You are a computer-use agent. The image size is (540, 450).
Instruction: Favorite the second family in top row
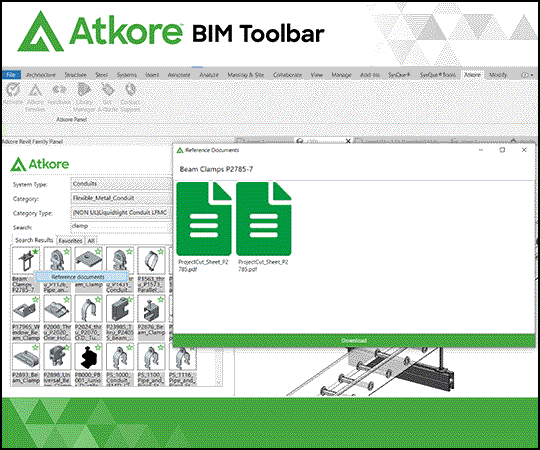click(x=67, y=252)
